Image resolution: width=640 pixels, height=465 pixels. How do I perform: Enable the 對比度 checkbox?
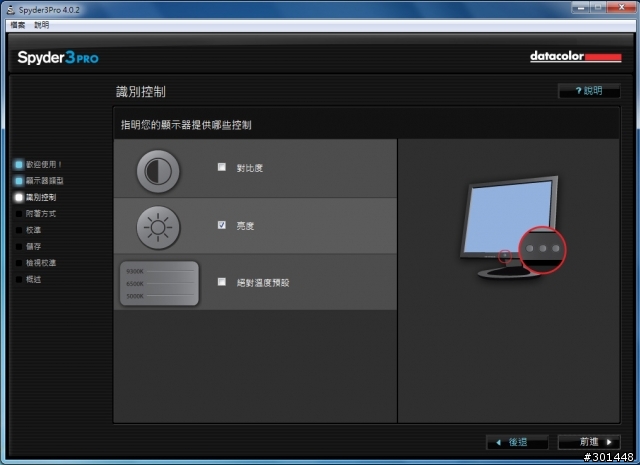[x=222, y=167]
